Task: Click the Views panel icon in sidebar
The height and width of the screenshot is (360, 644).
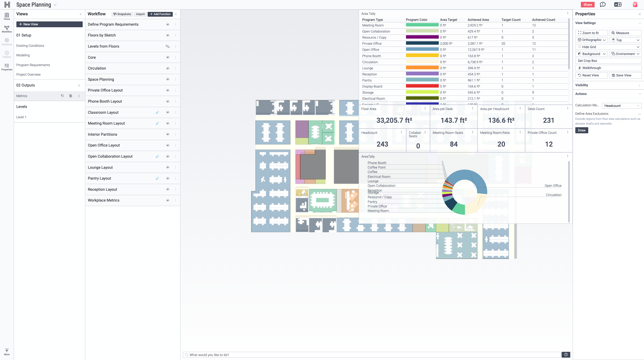Action: pos(7,16)
